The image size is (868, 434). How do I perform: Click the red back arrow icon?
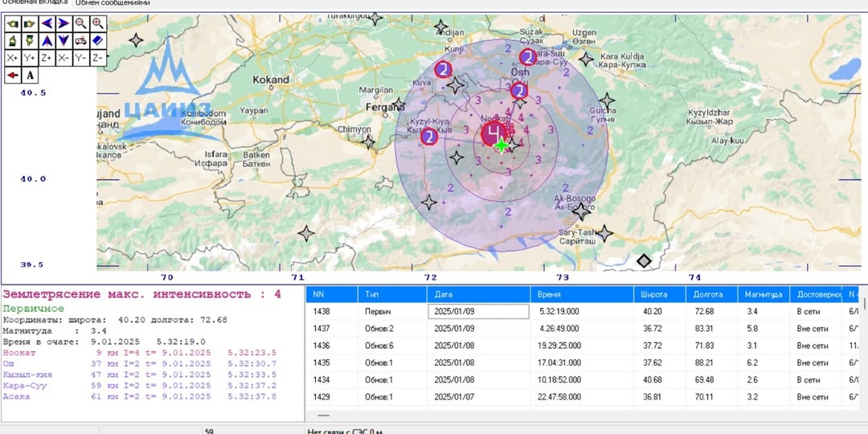coord(13,75)
